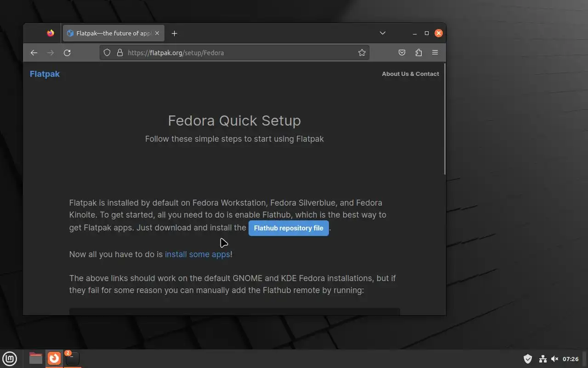Open Firefox application hamburger menu

tap(435, 53)
